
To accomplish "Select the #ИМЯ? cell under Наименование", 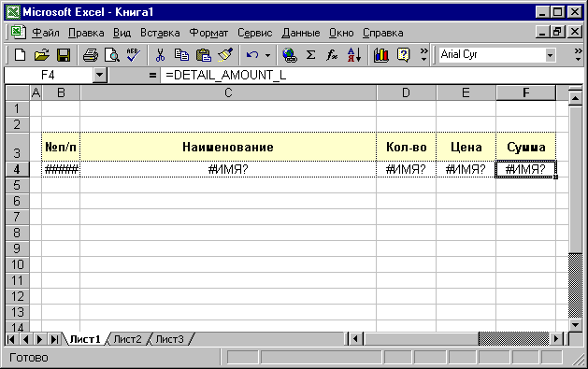I will point(228,169).
